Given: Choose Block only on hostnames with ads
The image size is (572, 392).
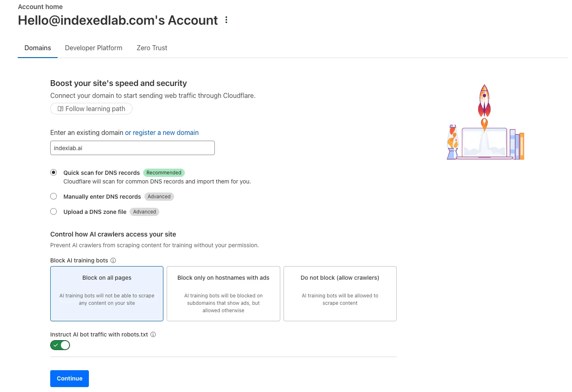Looking at the screenshot, I should (x=223, y=294).
